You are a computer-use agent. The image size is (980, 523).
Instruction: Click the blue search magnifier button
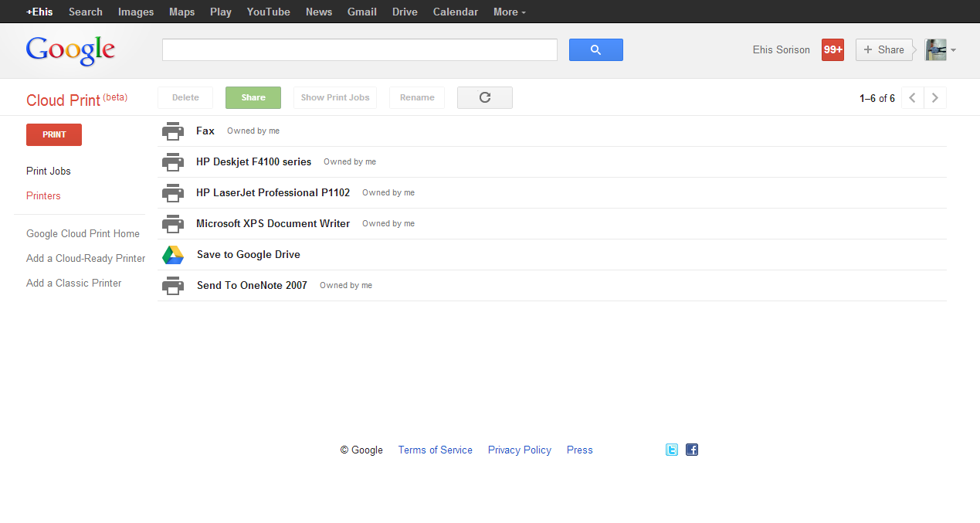tap(596, 49)
